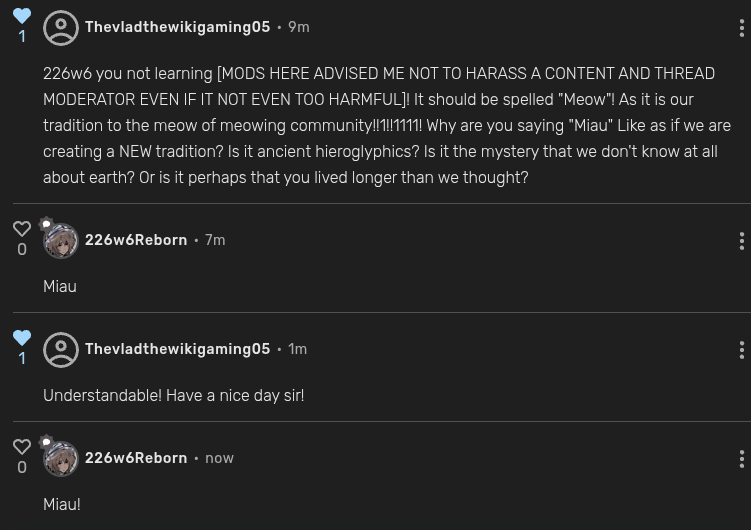Click 226w6Reborn's avatar on the 7m comment
751x530 pixels.
[x=61, y=241]
